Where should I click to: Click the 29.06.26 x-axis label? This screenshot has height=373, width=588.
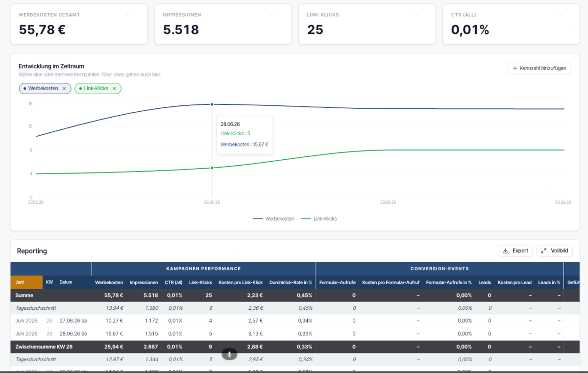[x=388, y=202]
